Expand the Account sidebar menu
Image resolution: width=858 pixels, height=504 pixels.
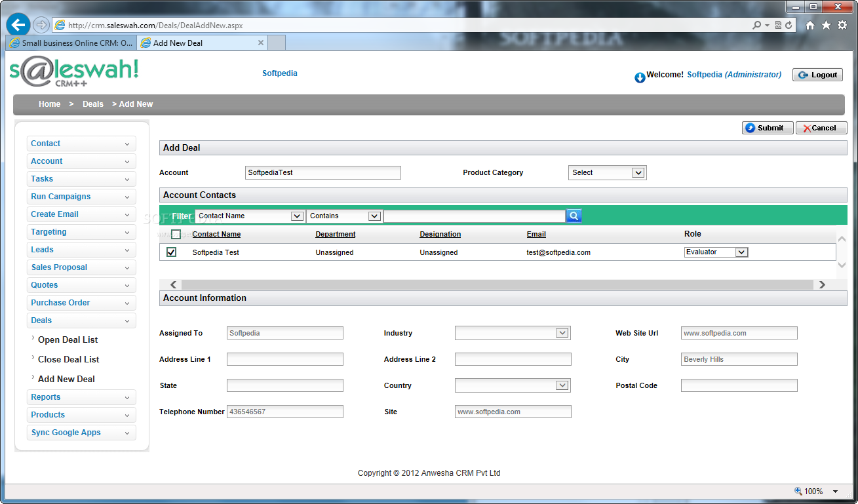coord(81,161)
